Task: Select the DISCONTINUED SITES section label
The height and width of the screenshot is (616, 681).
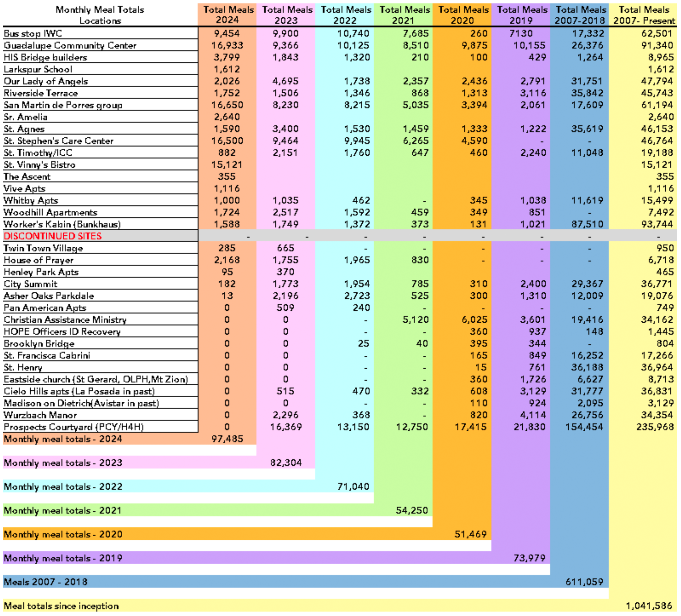Action: click(53, 236)
